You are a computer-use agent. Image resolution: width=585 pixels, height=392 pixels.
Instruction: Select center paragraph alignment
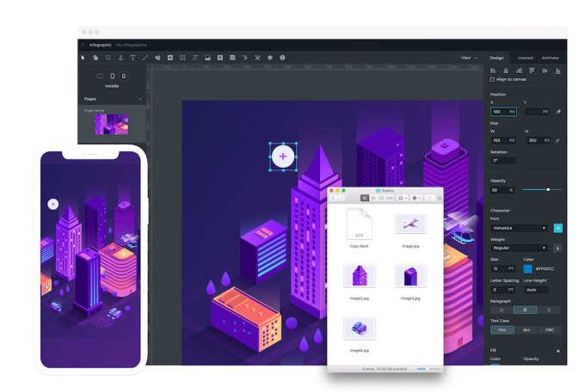(525, 309)
